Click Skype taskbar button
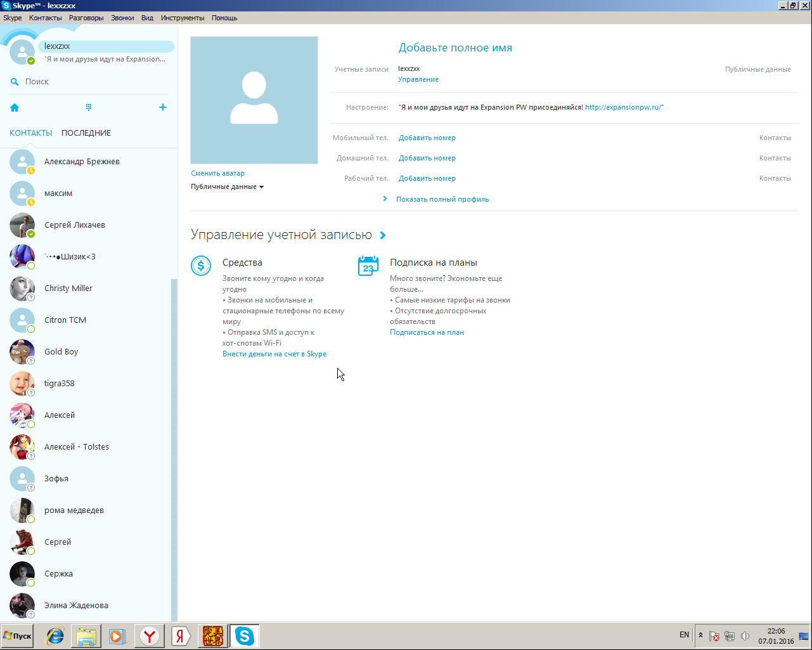 (244, 636)
